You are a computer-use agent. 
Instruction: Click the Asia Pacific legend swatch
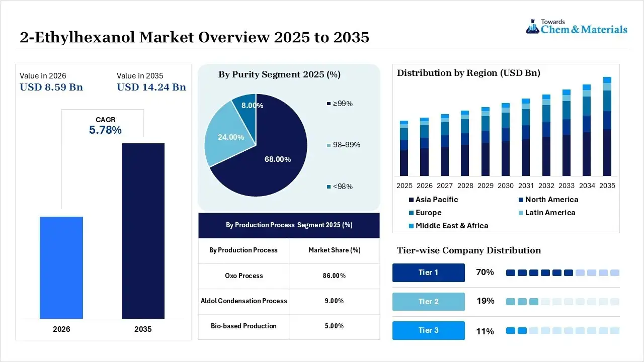tap(411, 200)
